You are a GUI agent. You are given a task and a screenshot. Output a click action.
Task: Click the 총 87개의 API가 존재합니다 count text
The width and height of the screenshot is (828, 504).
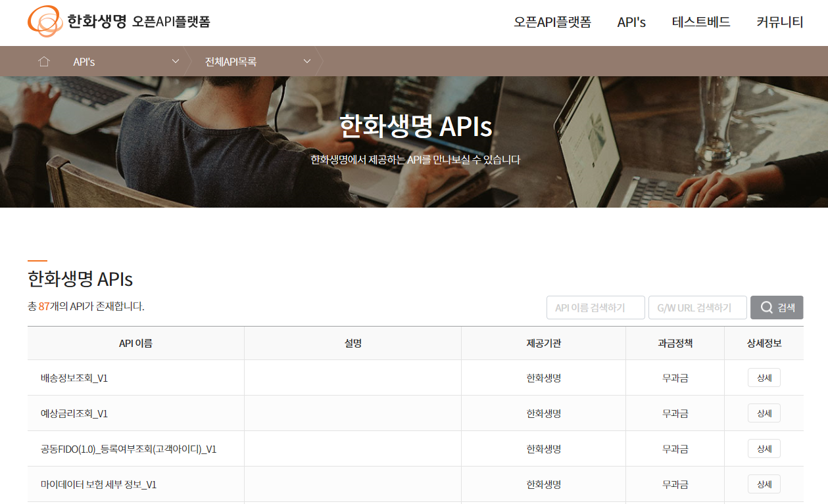(x=86, y=306)
